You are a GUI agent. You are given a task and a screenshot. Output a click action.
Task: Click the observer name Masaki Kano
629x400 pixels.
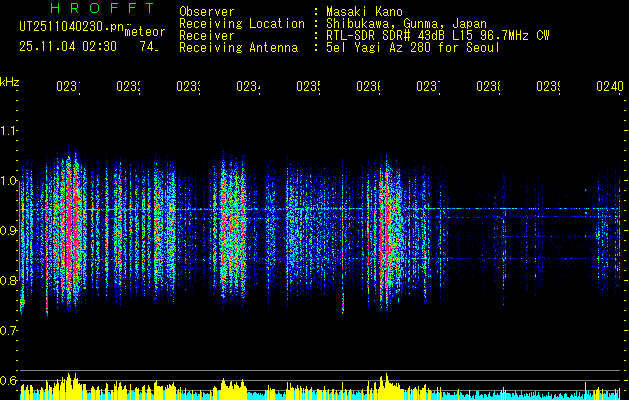coord(364,12)
